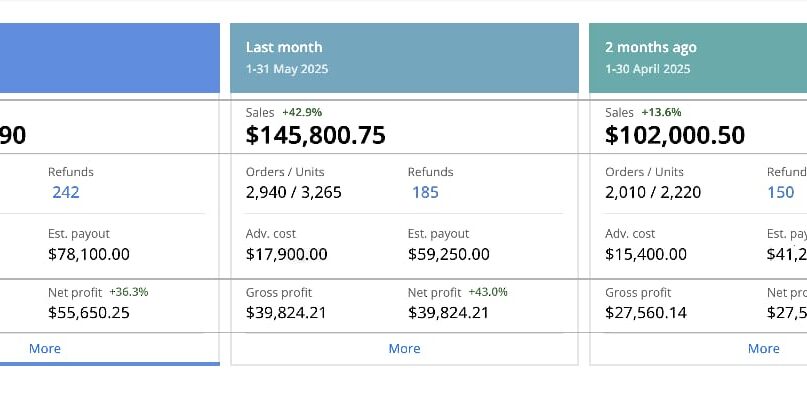Click the refunds count 150

(x=780, y=193)
